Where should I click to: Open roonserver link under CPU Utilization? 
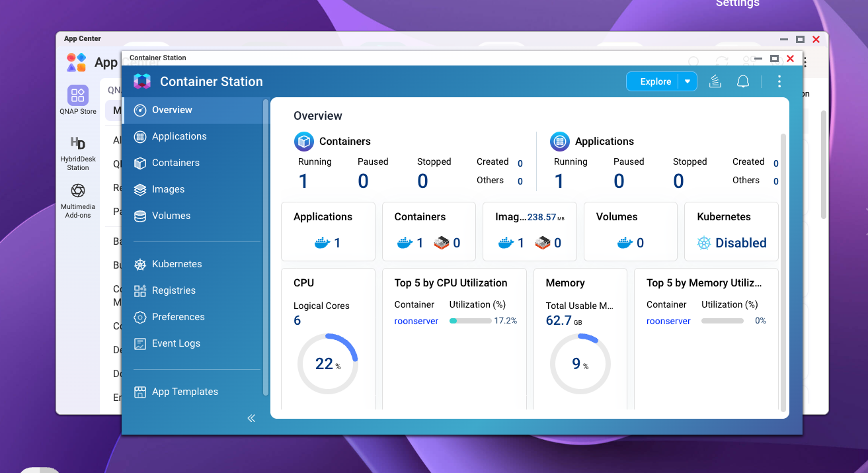pos(416,321)
